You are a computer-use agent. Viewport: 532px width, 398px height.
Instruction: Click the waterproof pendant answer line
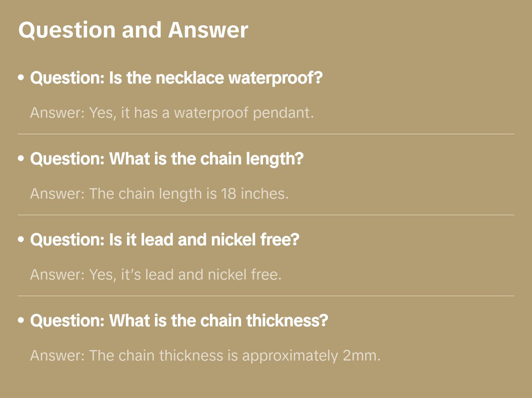172,113
